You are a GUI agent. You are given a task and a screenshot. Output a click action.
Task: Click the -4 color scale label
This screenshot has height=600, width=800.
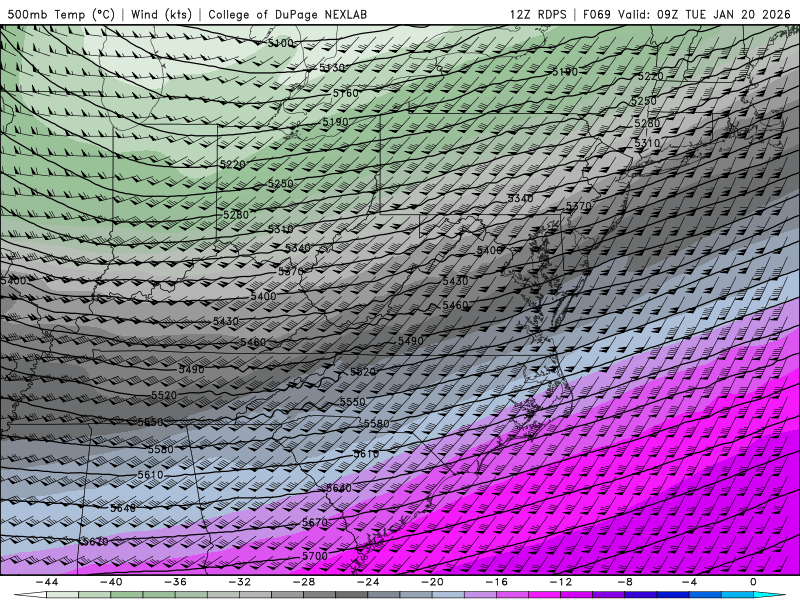pos(689,582)
